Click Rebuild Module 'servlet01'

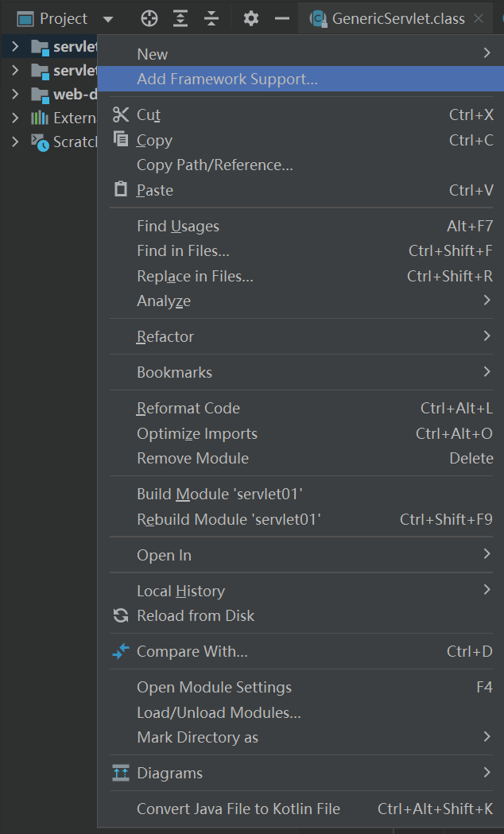228,519
